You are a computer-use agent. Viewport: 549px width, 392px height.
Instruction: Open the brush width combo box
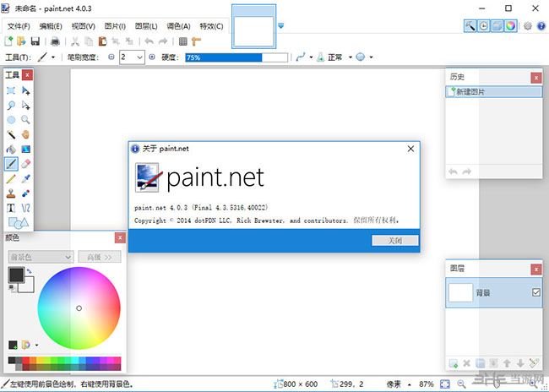(x=132, y=57)
